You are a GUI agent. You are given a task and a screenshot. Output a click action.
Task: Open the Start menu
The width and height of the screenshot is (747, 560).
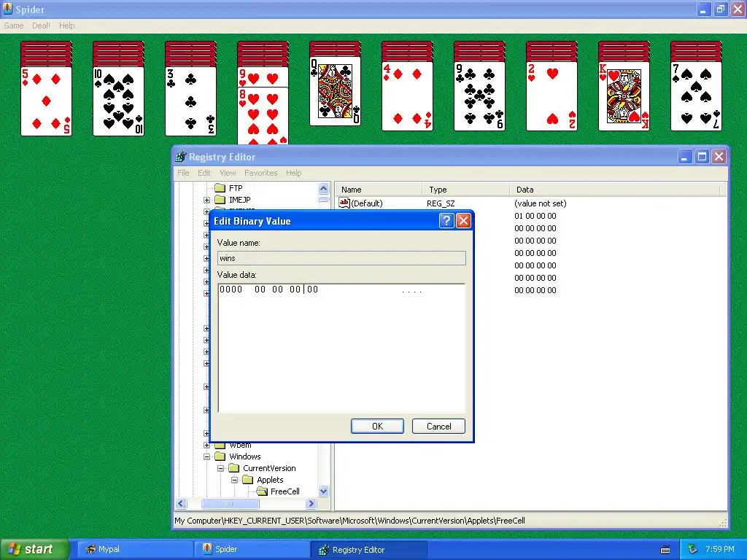(34, 550)
